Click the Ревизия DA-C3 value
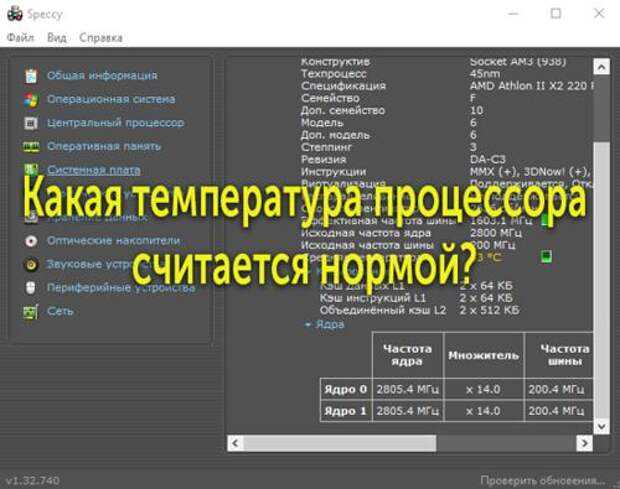The width and height of the screenshot is (620, 489). (x=488, y=159)
